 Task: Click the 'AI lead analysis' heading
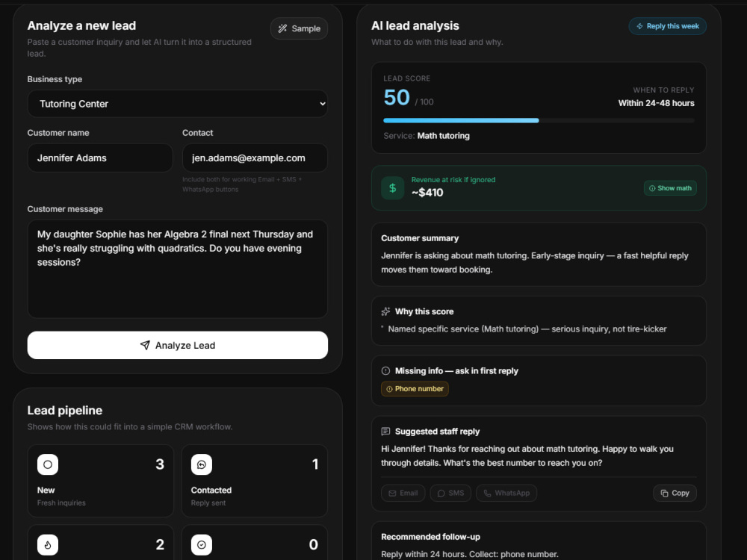[415, 25]
